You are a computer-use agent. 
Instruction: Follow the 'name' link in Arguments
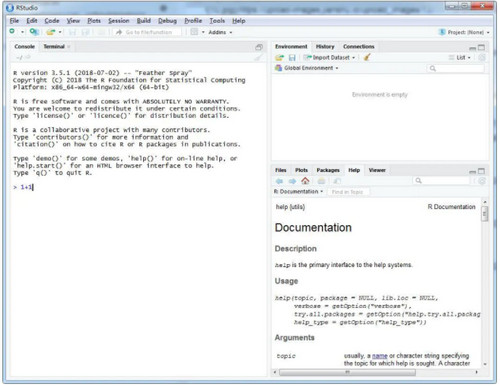[x=379, y=356]
